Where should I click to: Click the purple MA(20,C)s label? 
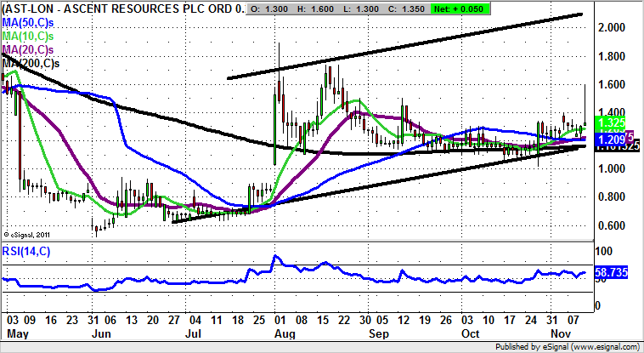31,48
